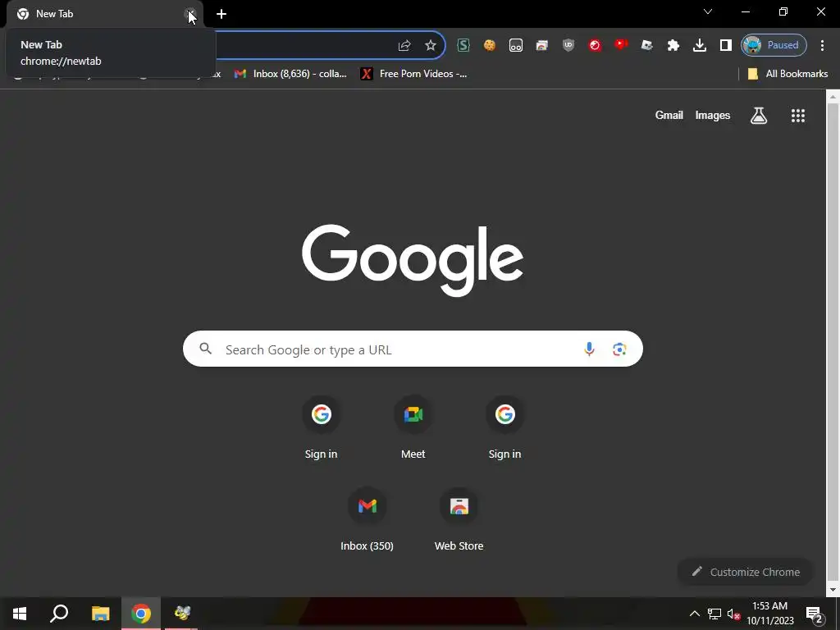840x630 pixels.
Task: Open the Gmail link at page top
Action: click(x=669, y=115)
